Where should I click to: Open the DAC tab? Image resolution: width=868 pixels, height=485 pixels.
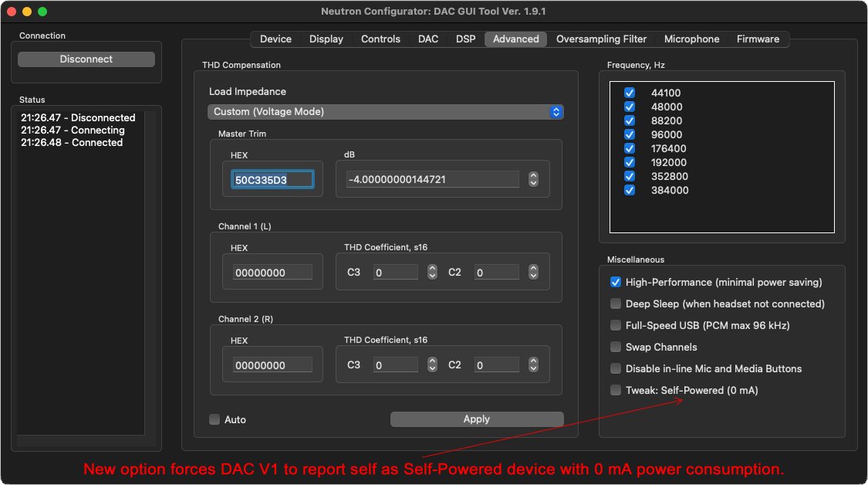coord(428,39)
